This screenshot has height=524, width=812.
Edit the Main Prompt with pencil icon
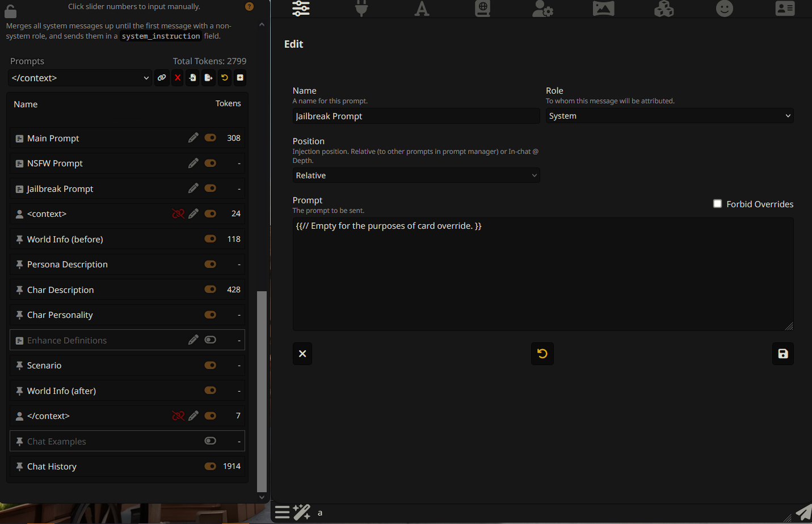[x=193, y=138]
